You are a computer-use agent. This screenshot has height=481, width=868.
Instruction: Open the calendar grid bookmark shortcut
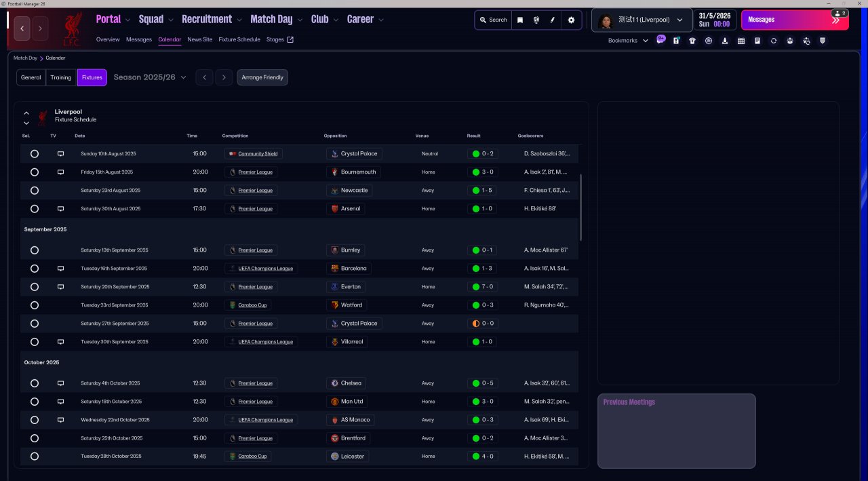741,41
